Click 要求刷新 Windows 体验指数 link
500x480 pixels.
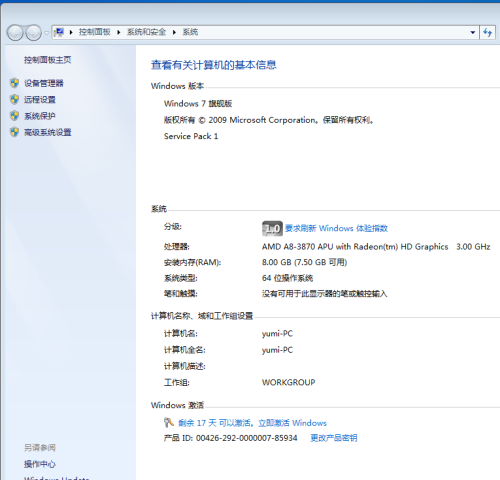(336, 228)
